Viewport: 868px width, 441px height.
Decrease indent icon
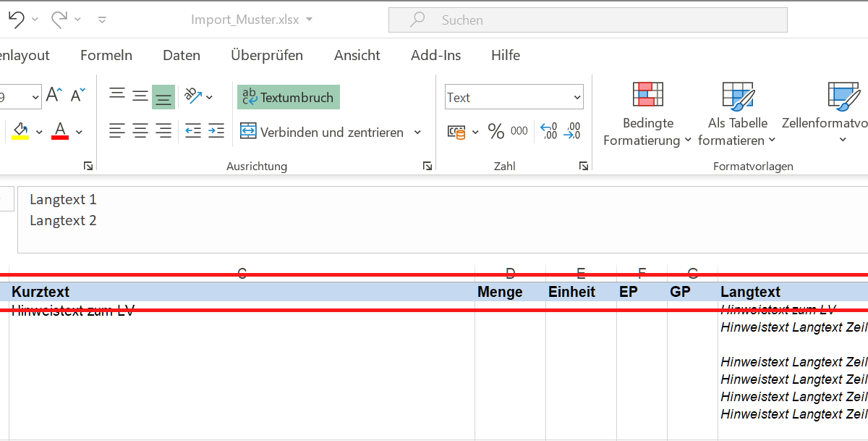(x=193, y=131)
